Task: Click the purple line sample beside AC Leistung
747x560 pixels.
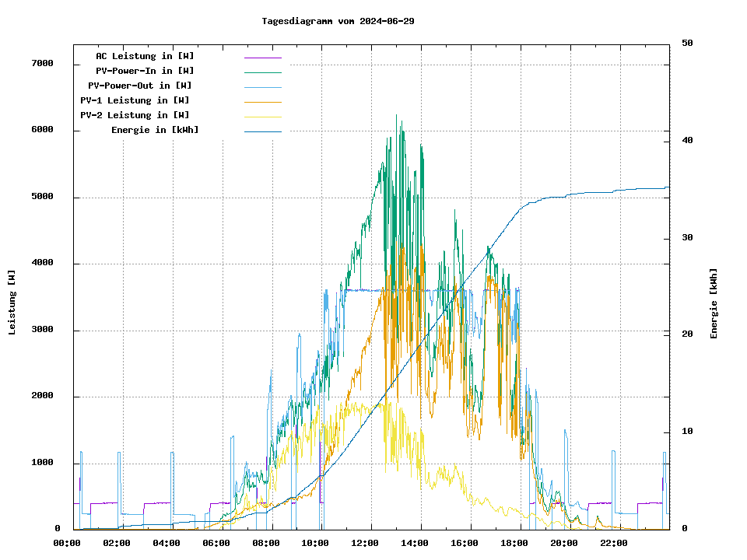Action: (x=262, y=58)
